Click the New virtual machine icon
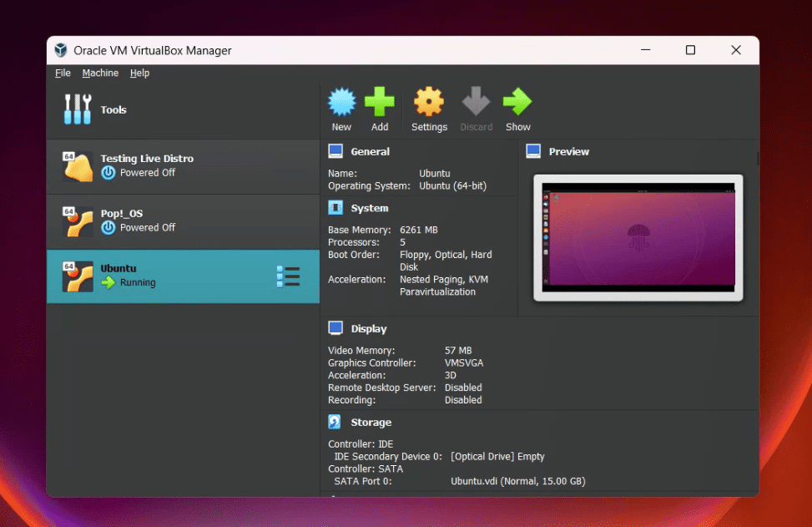Image resolution: width=812 pixels, height=527 pixels. click(x=341, y=102)
